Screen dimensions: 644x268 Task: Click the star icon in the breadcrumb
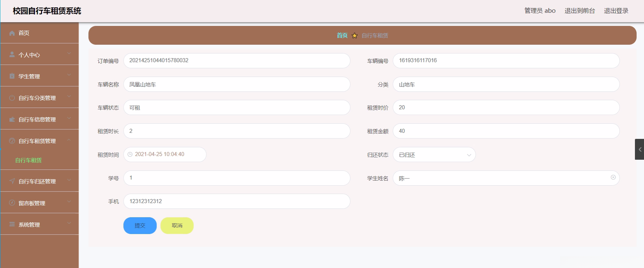[355, 35]
